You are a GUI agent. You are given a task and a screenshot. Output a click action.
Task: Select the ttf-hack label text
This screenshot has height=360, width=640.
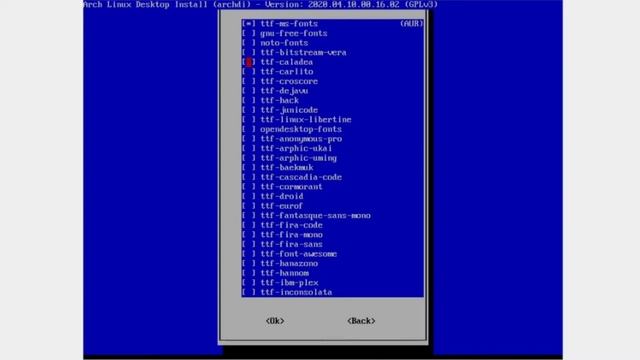tap(280, 100)
